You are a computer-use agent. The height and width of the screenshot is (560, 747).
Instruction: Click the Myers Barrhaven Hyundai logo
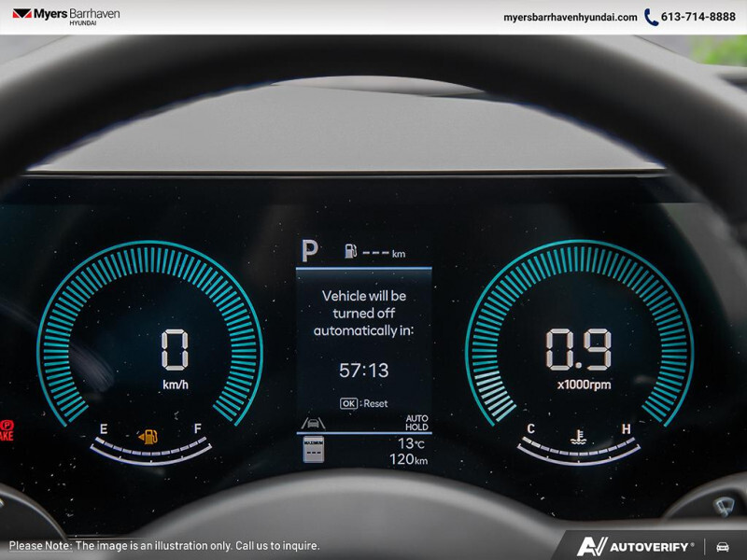pos(65,16)
